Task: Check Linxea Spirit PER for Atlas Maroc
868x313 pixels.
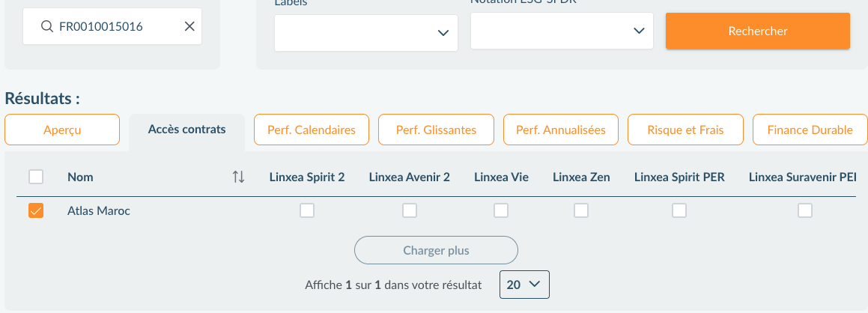Action: 679,211
